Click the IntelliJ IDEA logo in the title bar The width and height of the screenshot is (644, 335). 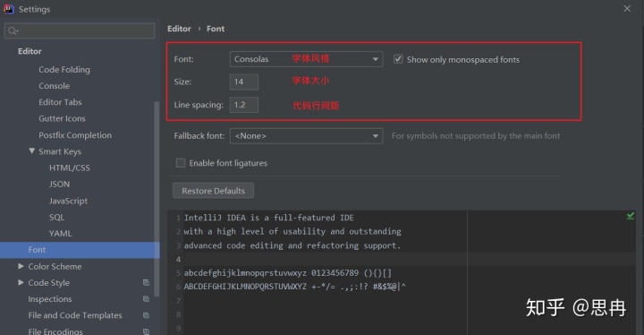[x=9, y=9]
